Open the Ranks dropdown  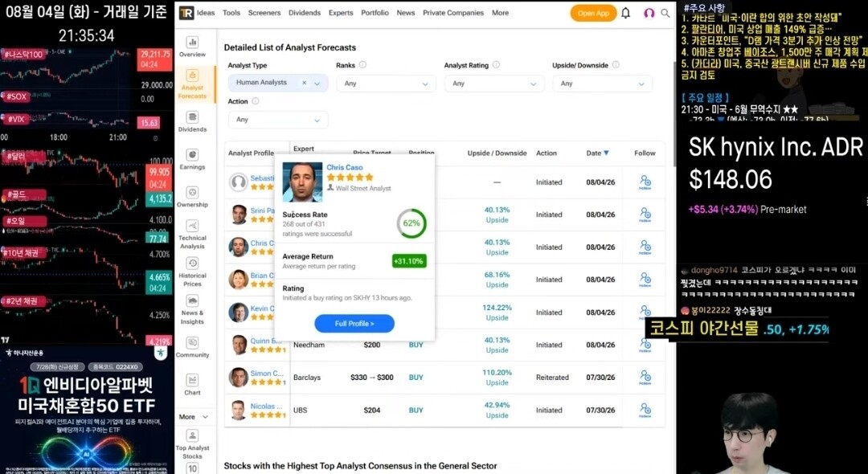coord(386,84)
